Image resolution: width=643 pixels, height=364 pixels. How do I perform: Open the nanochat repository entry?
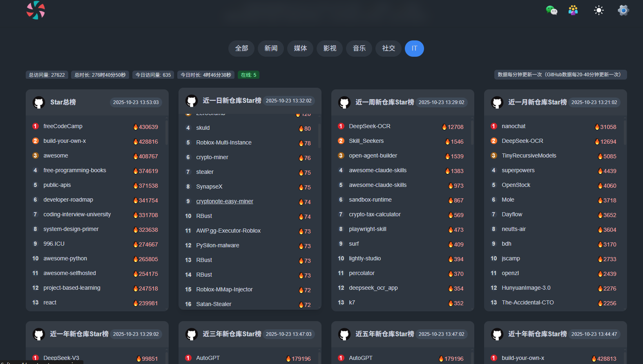point(514,127)
